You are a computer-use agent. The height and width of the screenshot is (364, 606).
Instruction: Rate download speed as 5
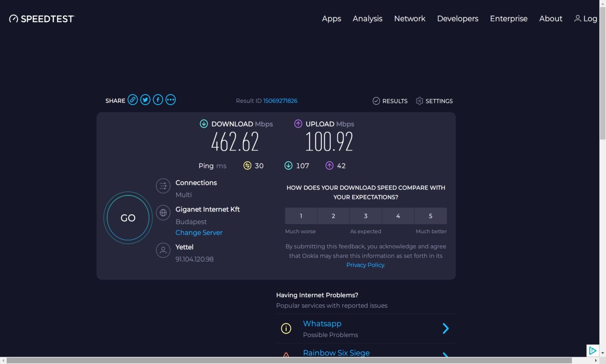click(431, 216)
